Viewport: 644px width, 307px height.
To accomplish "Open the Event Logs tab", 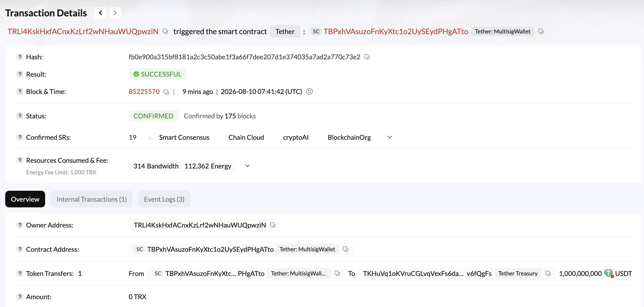I will (164, 199).
